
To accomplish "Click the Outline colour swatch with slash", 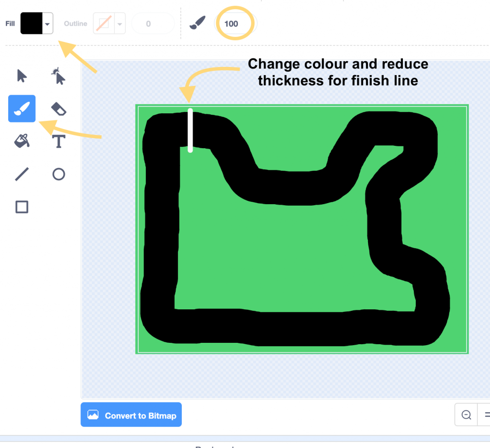I will [x=104, y=23].
